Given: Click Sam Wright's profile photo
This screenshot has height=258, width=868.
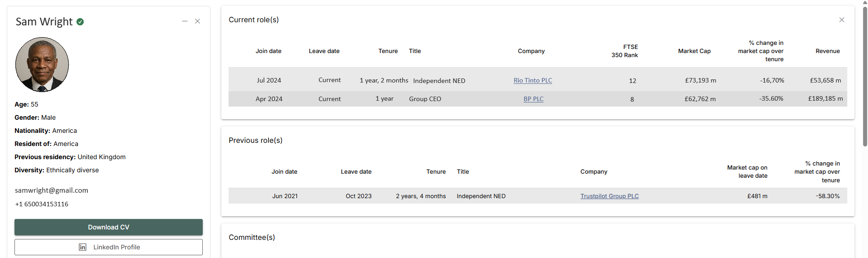Looking at the screenshot, I should click(x=42, y=64).
